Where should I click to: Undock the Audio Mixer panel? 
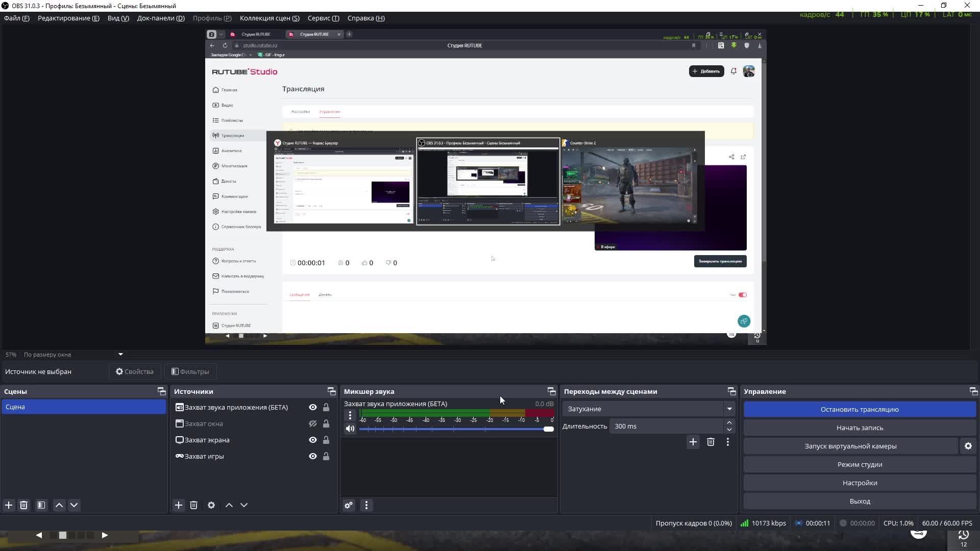coord(552,391)
